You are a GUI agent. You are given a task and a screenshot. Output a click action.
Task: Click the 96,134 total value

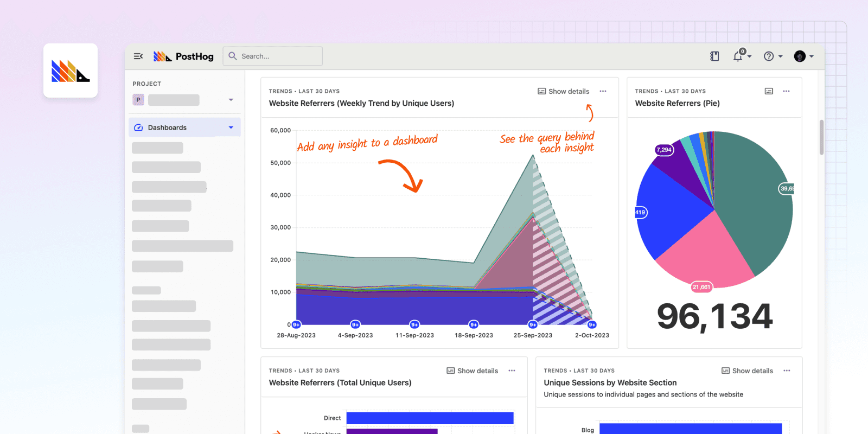coord(714,316)
